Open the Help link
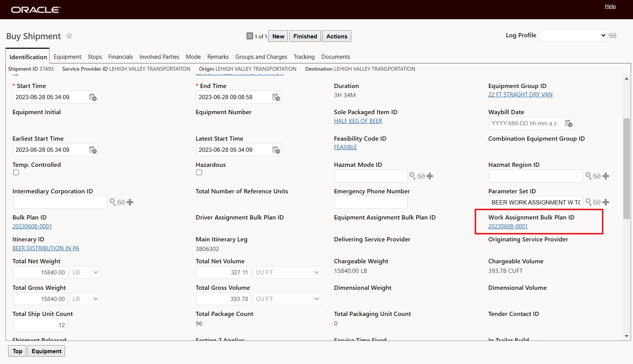Image resolution: width=633 pixels, height=364 pixels. [x=610, y=6]
